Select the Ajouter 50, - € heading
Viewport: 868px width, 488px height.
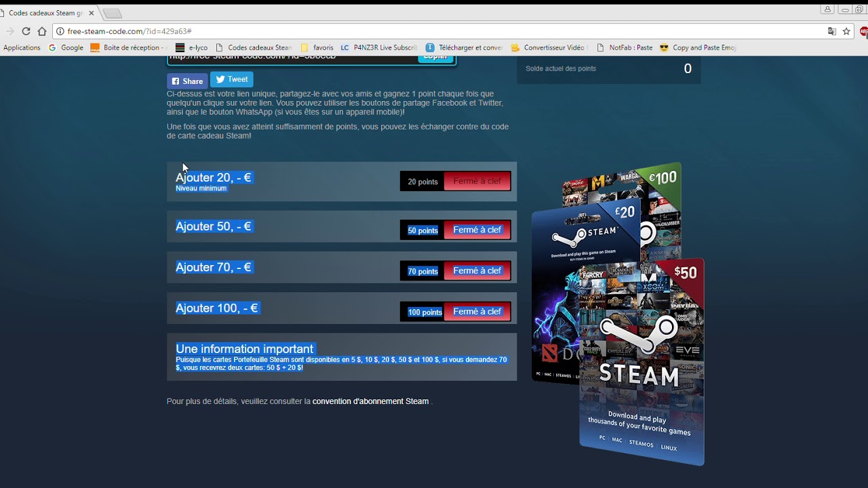click(x=214, y=226)
